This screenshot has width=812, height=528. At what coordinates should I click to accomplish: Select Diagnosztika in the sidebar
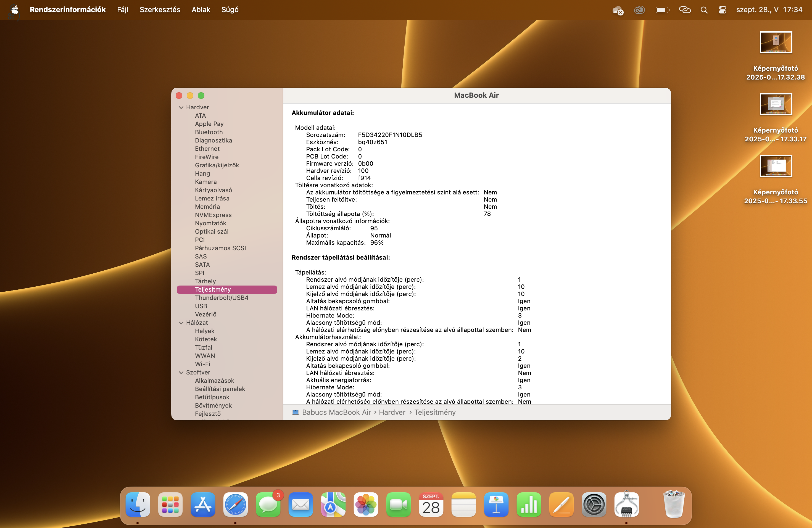(213, 141)
